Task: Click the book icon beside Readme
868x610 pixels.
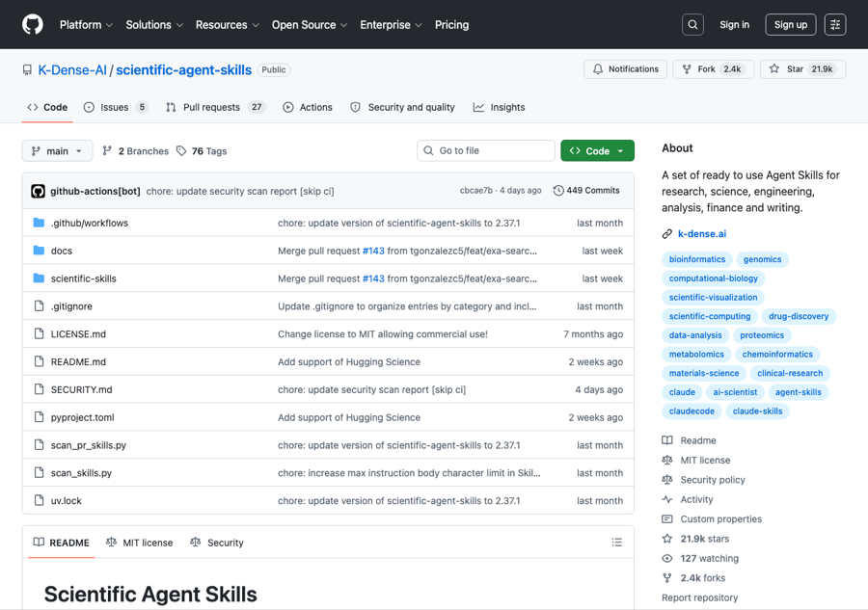Action: 667,440
